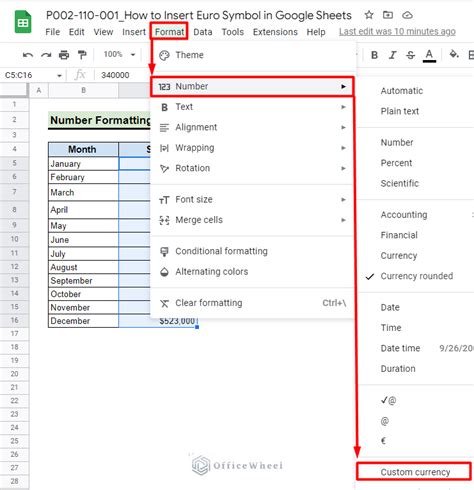Image resolution: width=474 pixels, height=490 pixels.
Task: Expand the Alignment submenu
Action: coord(252,127)
